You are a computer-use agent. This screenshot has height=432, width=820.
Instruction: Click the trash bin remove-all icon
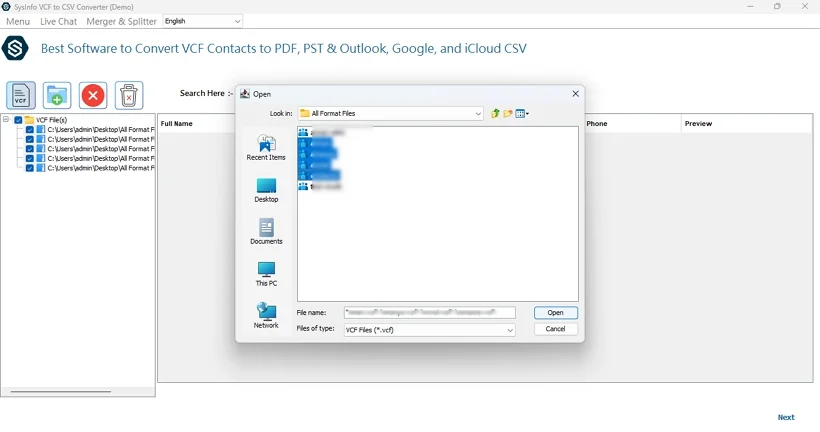coord(129,95)
